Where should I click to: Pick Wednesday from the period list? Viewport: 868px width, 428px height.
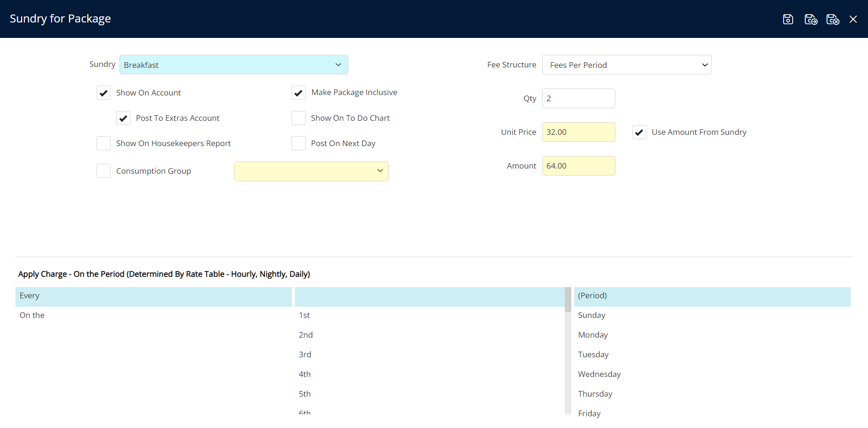point(599,375)
